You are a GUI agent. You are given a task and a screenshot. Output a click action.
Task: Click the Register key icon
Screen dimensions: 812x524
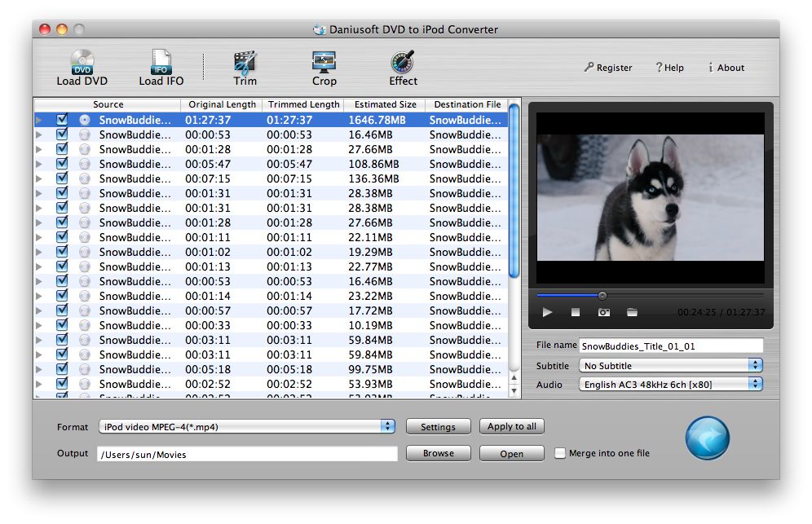[x=589, y=68]
